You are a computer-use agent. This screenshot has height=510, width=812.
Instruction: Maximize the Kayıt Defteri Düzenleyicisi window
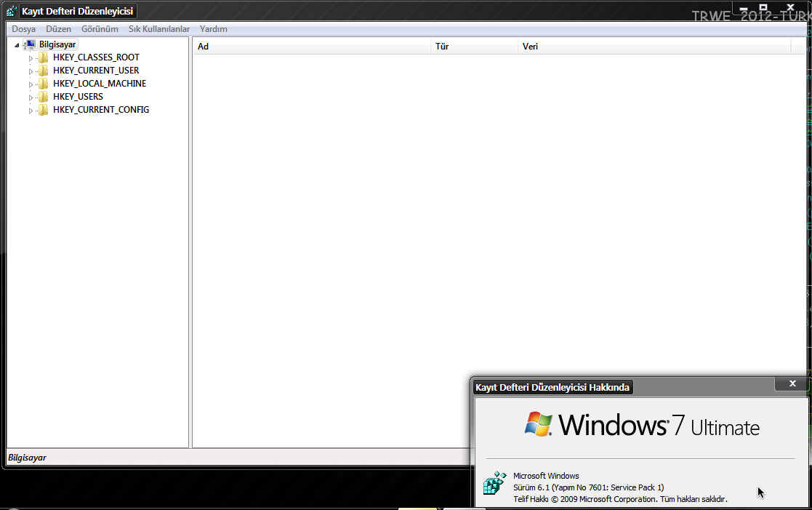763,8
